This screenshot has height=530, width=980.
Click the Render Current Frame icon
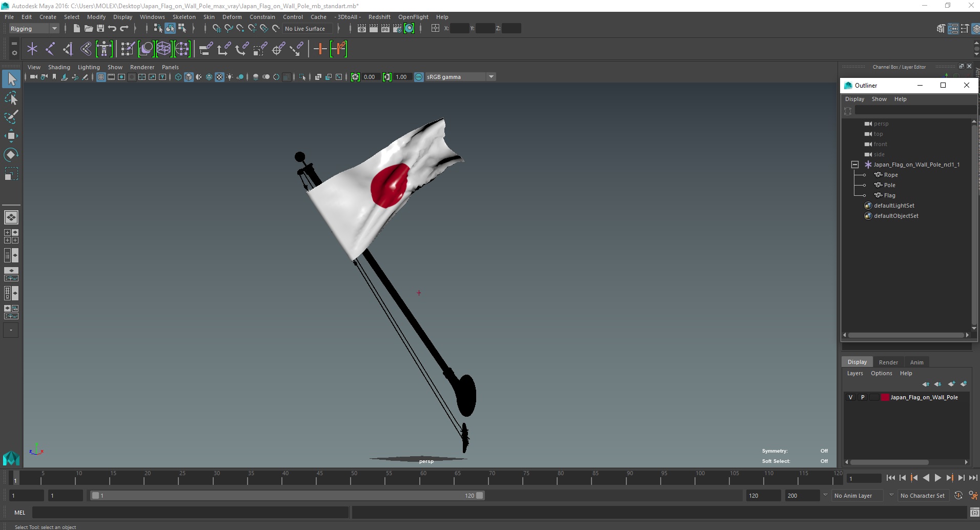[x=374, y=29]
